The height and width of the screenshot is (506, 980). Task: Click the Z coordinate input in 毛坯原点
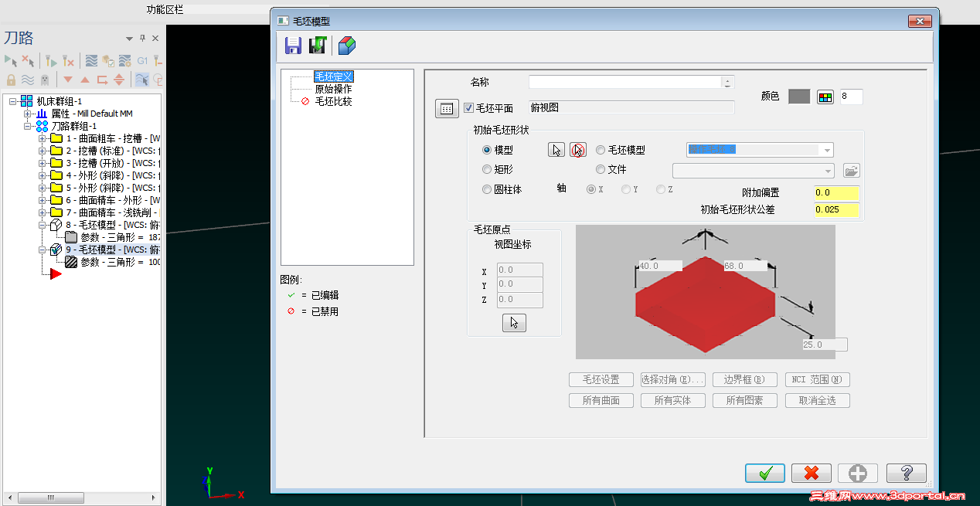click(x=519, y=299)
